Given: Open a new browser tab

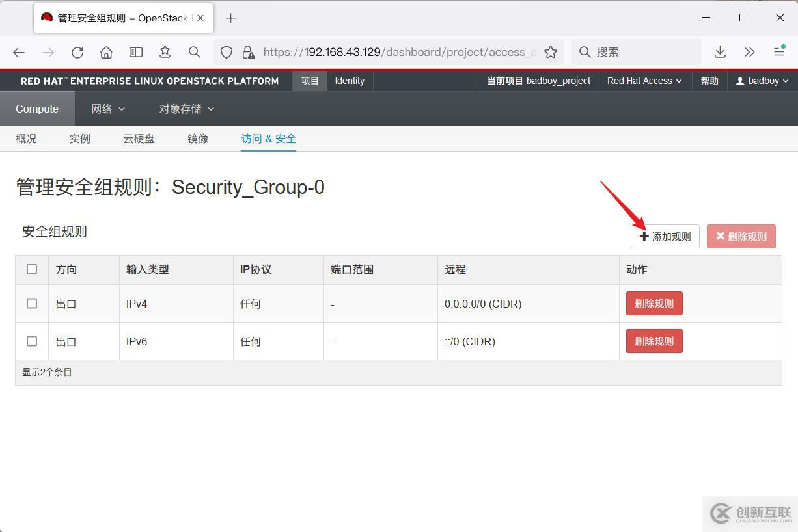Looking at the screenshot, I should coord(230,18).
